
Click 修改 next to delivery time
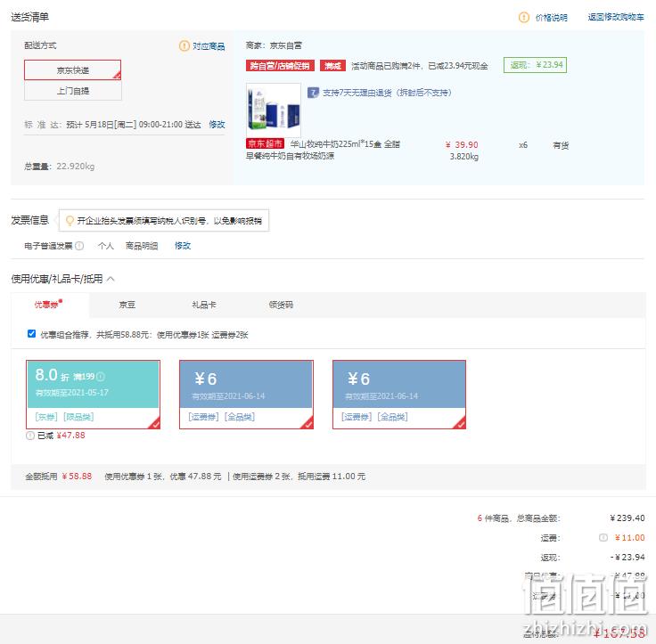point(217,125)
